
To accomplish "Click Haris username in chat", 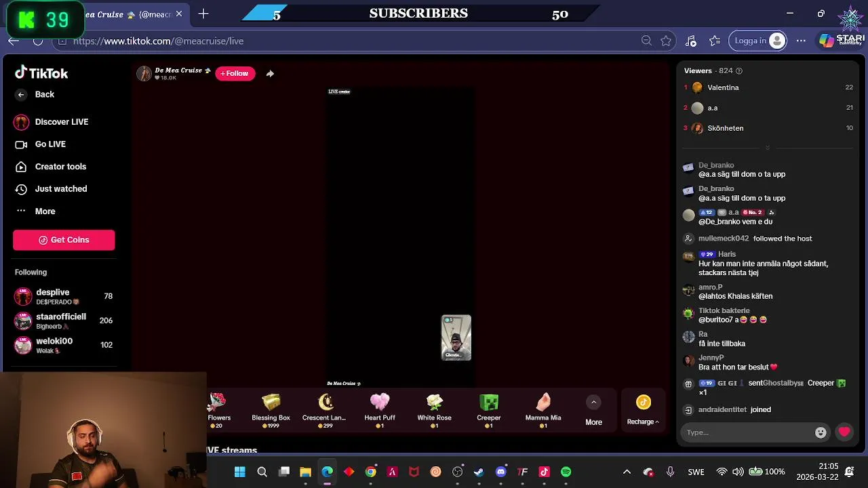I will (727, 254).
